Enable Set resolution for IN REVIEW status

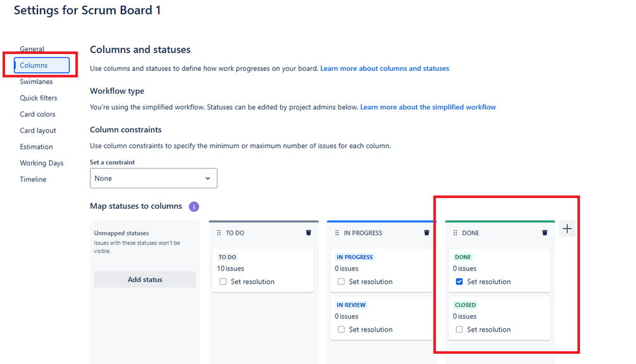341,330
